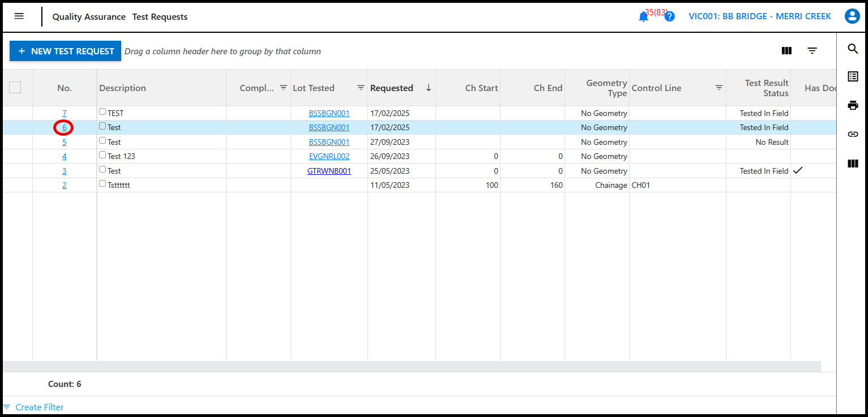Open the user profile avatar

tap(852, 16)
